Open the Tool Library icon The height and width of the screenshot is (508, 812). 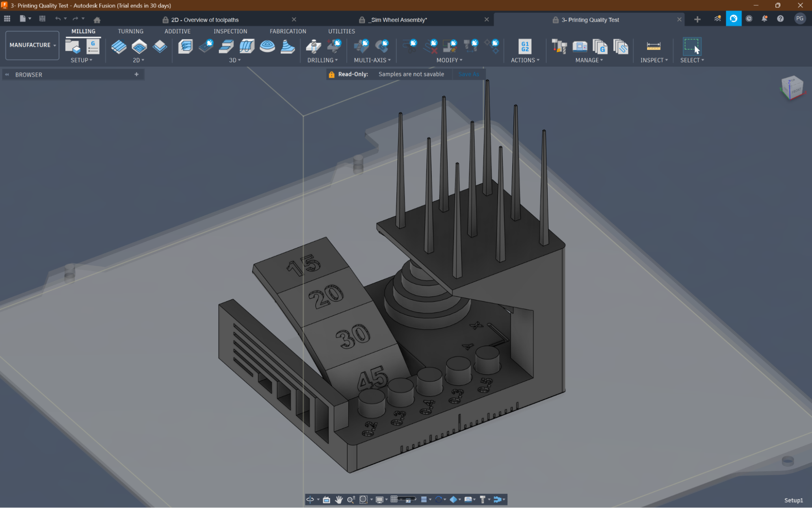[x=559, y=47]
